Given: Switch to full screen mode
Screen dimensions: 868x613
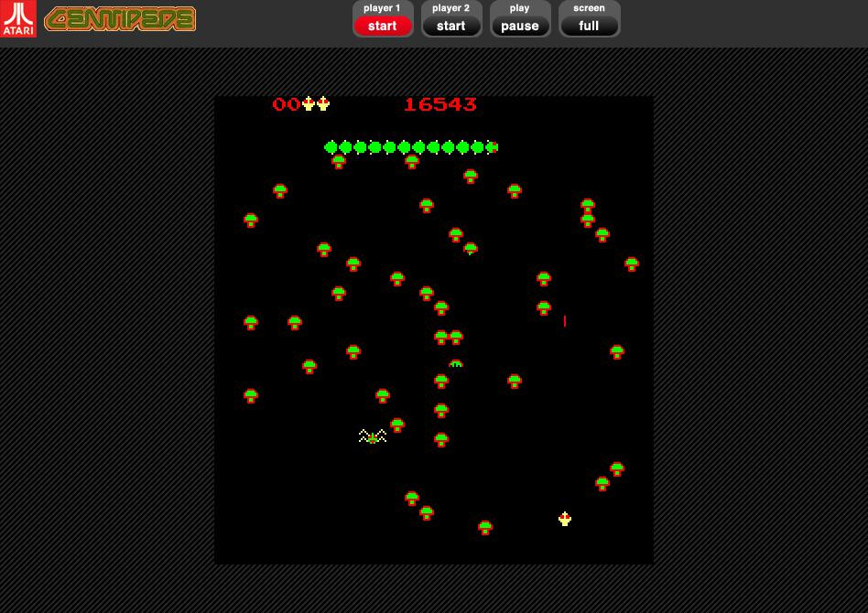Looking at the screenshot, I should tap(589, 26).
